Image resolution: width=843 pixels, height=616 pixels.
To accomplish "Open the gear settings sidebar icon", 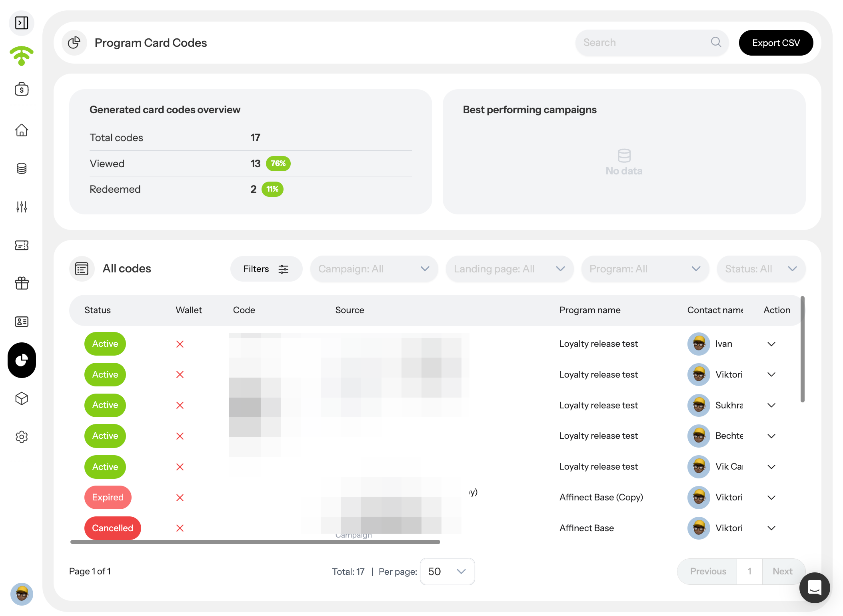I will [x=22, y=437].
